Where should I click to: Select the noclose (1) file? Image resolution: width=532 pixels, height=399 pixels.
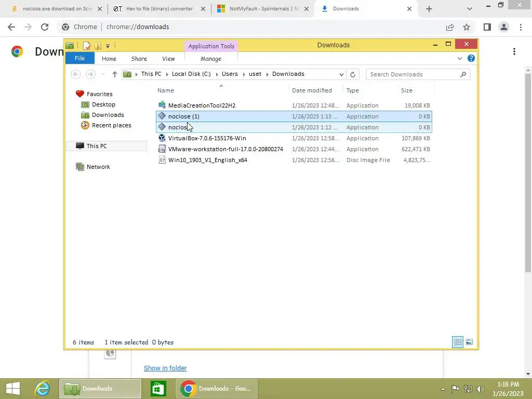click(294, 116)
